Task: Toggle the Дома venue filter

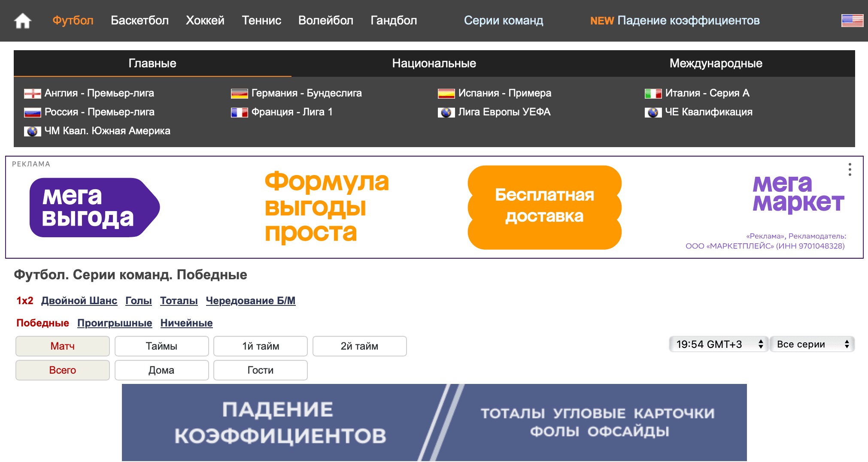Action: click(161, 370)
